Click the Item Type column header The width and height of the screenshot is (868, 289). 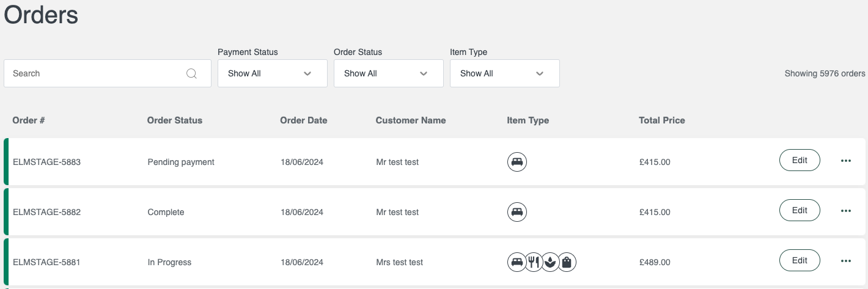(x=528, y=120)
